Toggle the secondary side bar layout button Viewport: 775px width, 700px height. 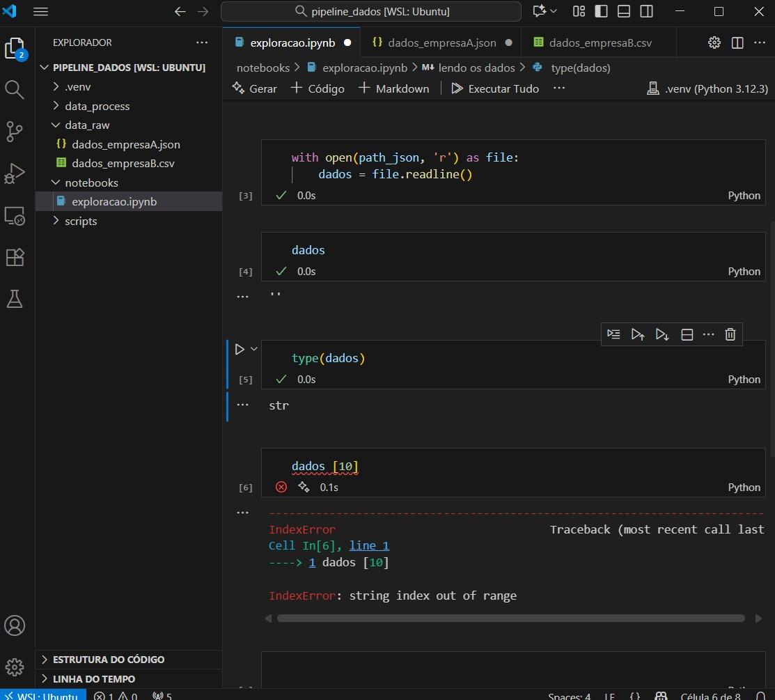[x=647, y=11]
